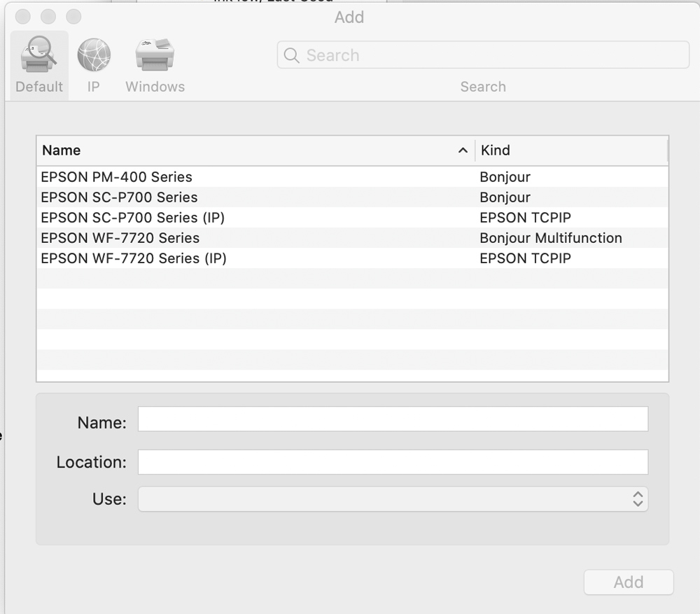Open the Windows printer sharing icon
700x614 pixels.
[x=155, y=56]
